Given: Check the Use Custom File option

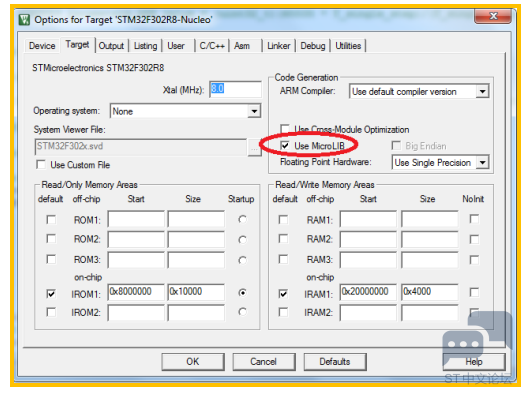Looking at the screenshot, I should pos(41,165).
